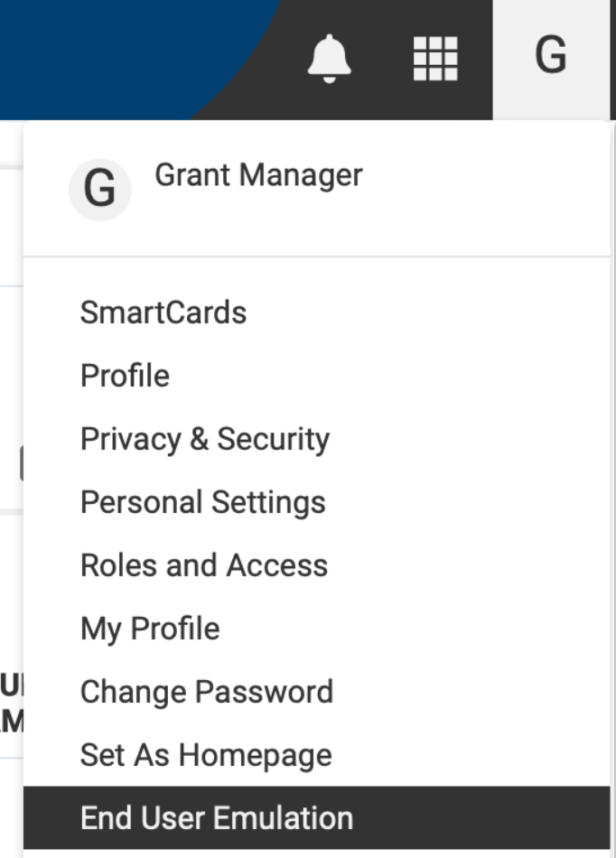Choose Change Password
This screenshot has height=858, width=616.
(x=207, y=692)
